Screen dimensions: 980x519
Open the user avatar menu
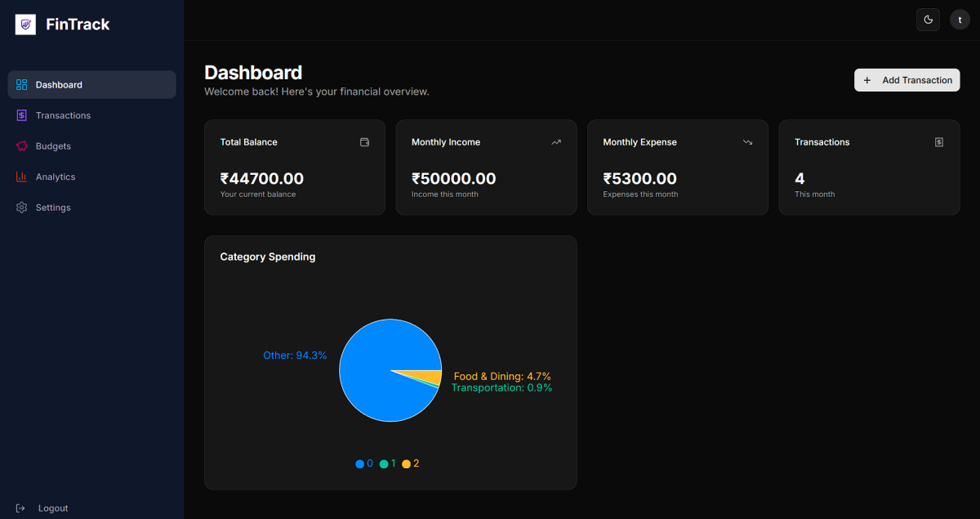pyautogui.click(x=960, y=20)
